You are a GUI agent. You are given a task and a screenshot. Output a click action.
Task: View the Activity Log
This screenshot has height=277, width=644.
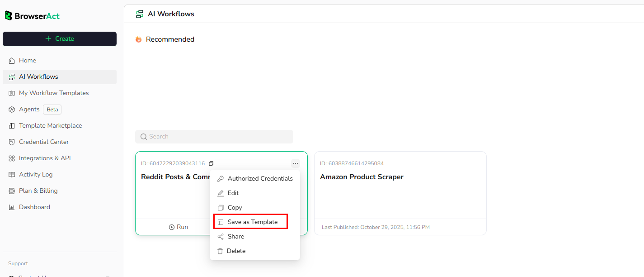coord(36,175)
